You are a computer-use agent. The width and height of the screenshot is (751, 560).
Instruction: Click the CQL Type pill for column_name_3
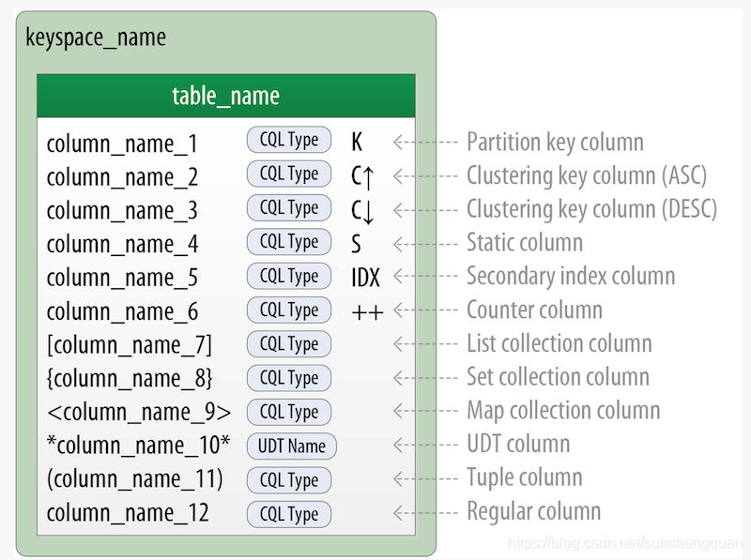289,207
